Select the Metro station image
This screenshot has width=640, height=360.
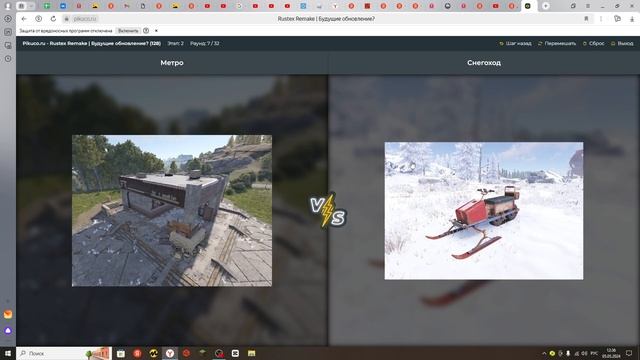coord(172,211)
